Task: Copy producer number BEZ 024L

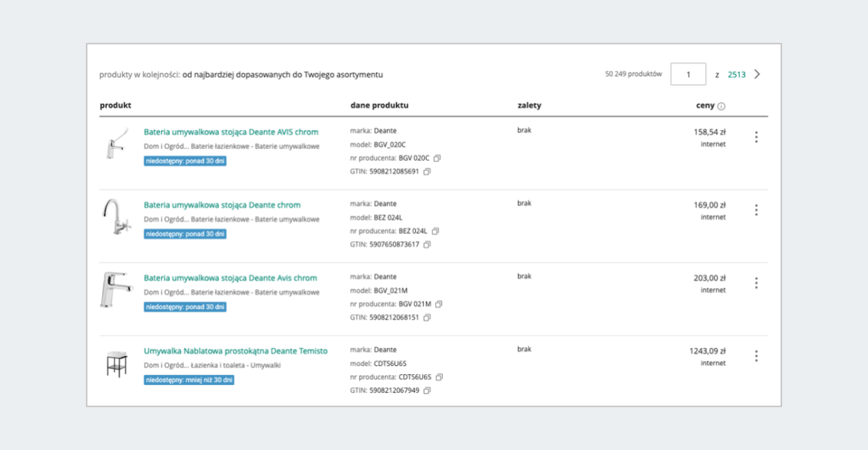Action: click(435, 231)
